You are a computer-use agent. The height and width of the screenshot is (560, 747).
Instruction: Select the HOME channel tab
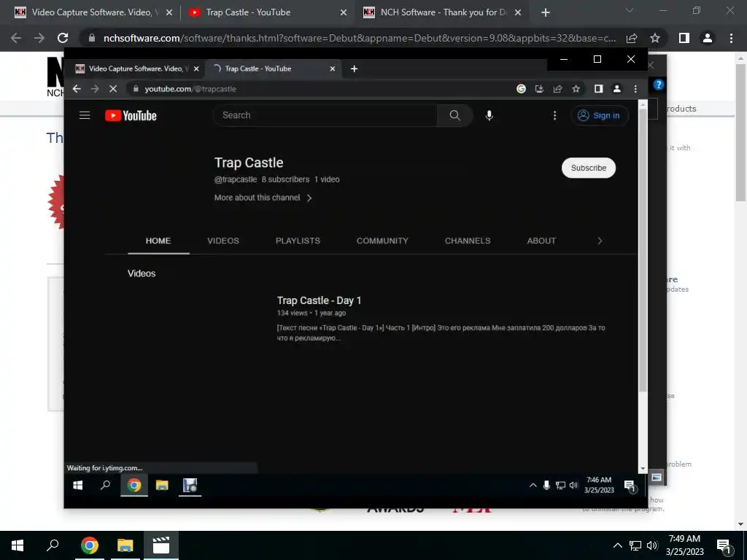click(158, 241)
